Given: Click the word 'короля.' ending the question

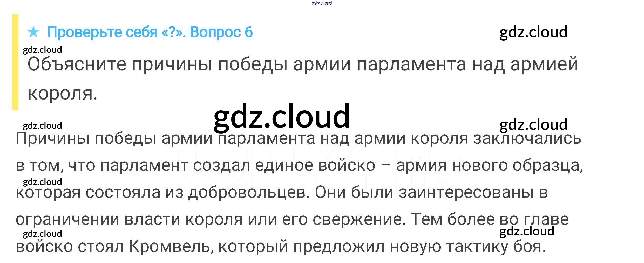Looking at the screenshot, I should [62, 94].
